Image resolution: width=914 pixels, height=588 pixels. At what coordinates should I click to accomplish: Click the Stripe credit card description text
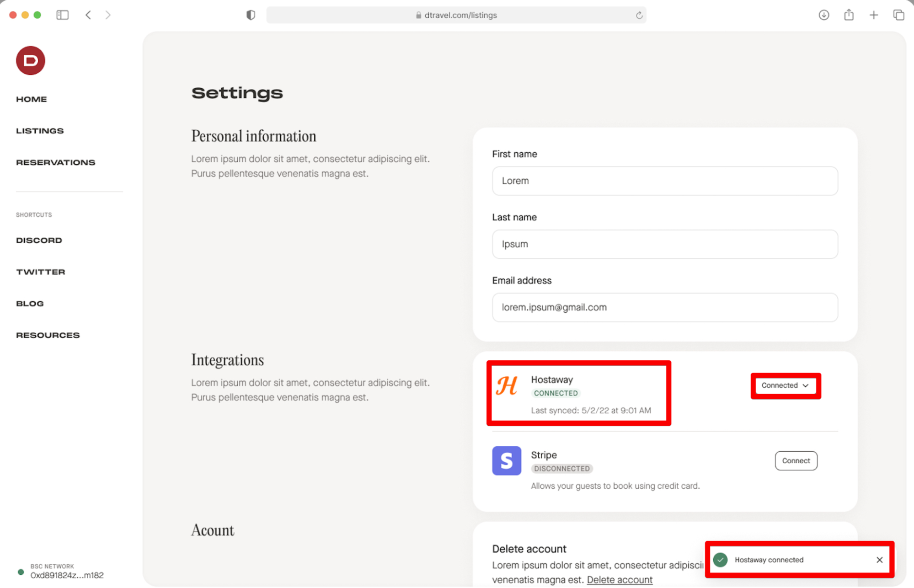coord(615,486)
